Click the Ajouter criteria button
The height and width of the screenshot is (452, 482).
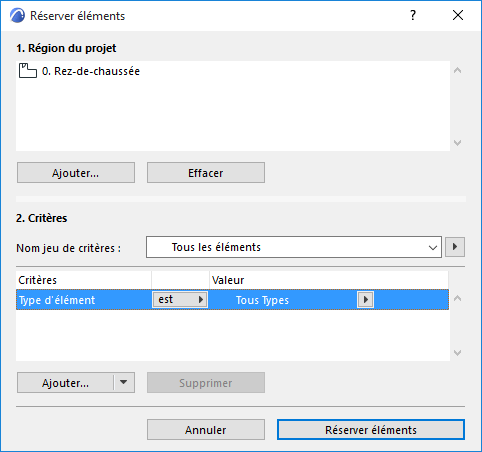pos(65,383)
